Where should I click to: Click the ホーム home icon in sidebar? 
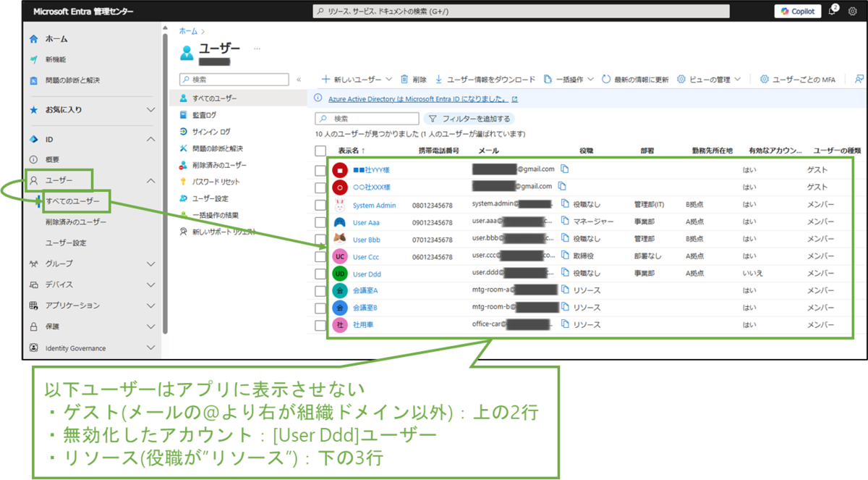[34, 38]
